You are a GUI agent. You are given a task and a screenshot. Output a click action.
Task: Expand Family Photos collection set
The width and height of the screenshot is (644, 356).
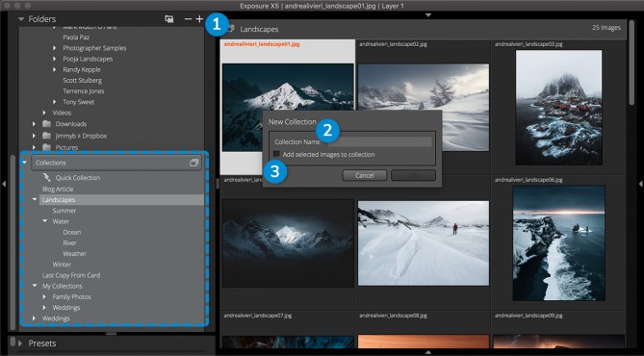click(x=44, y=296)
